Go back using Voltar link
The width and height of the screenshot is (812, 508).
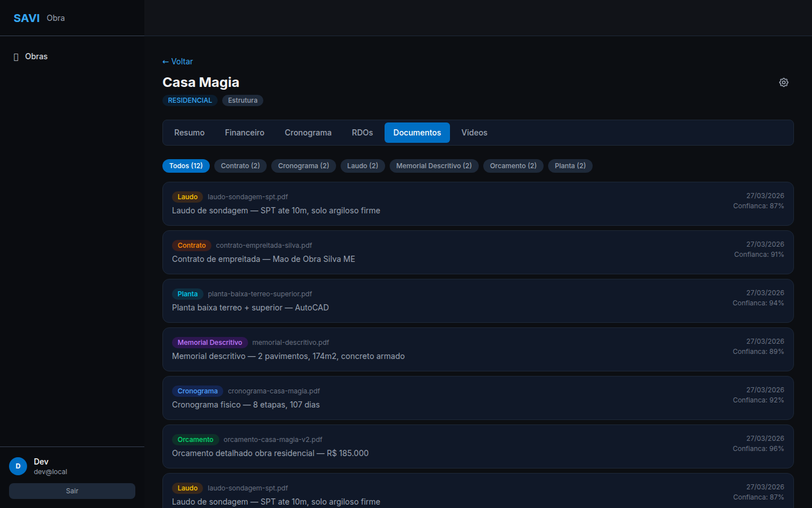click(178, 62)
